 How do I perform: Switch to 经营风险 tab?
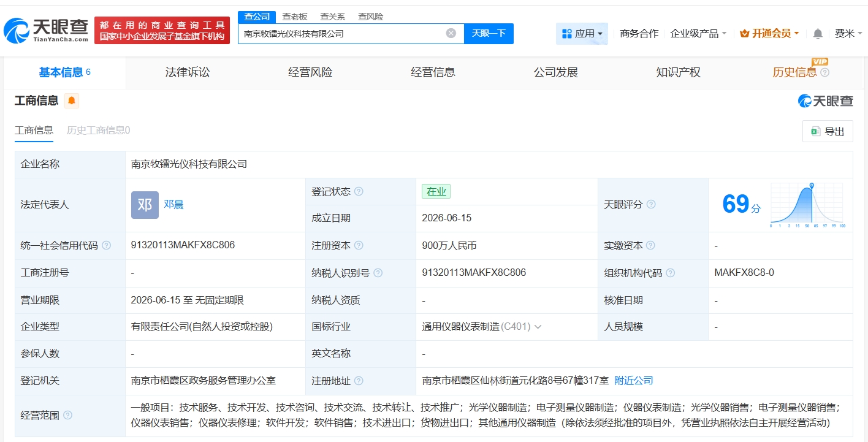coord(310,72)
